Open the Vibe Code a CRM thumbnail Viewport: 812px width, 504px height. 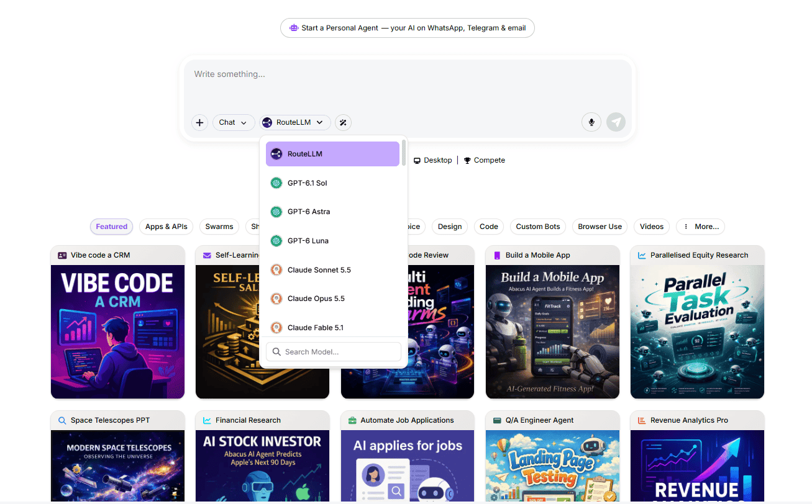(x=118, y=332)
